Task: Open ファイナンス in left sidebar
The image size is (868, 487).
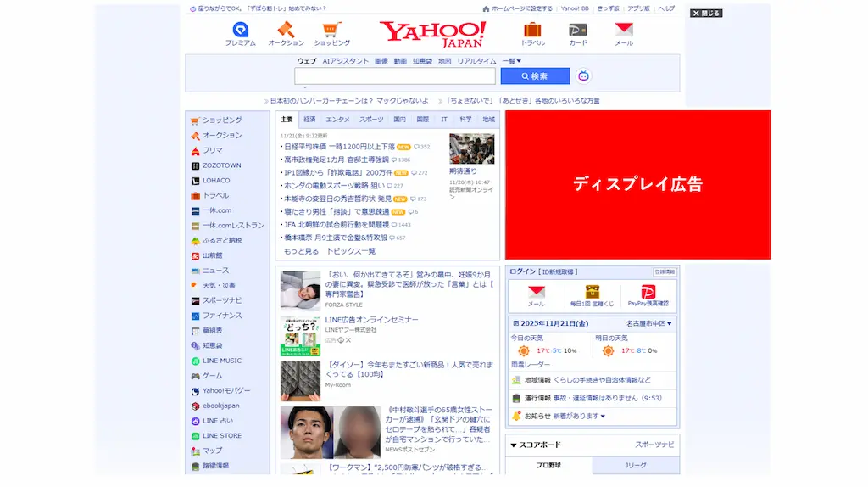Action: (221, 316)
